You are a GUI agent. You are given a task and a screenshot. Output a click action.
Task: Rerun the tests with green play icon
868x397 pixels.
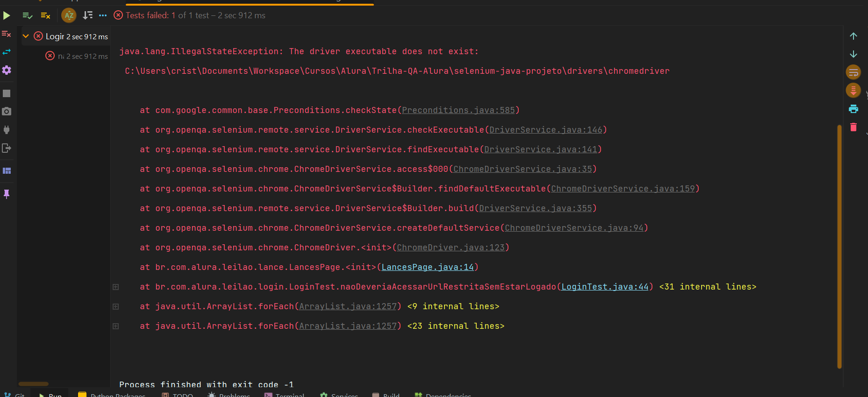(7, 15)
